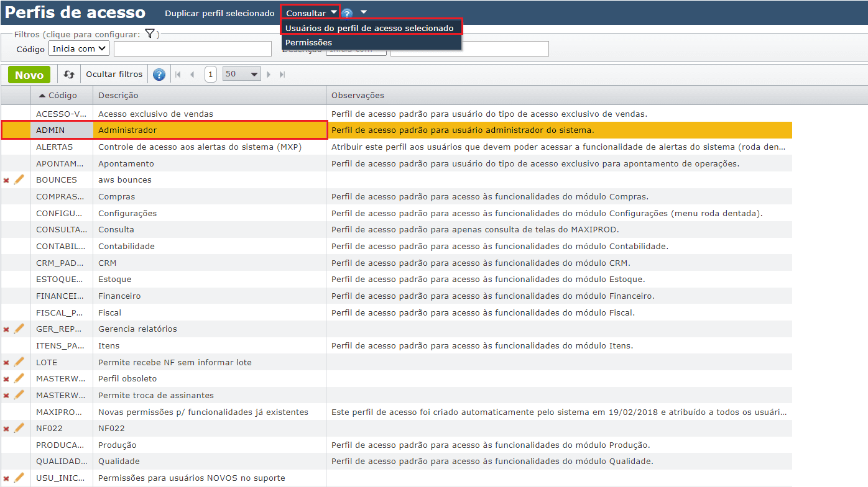Open help icon in grid toolbar
Screen dimensions: 868x487
click(x=159, y=75)
